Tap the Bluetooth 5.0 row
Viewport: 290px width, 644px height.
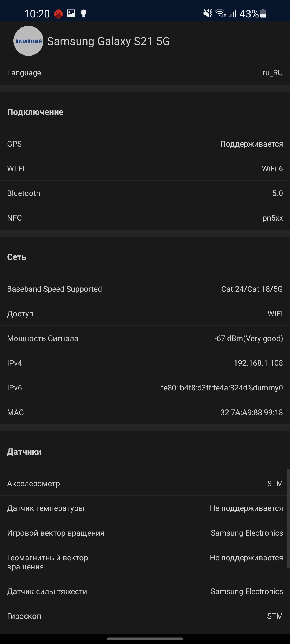coord(145,193)
